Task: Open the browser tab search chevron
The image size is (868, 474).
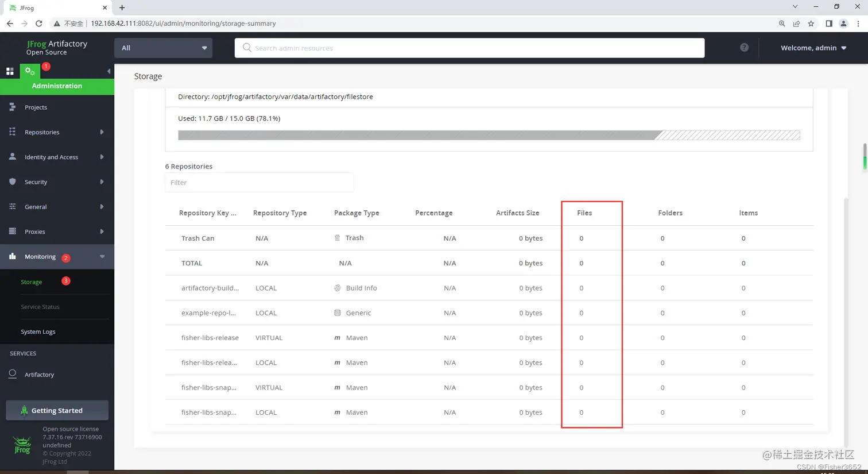Action: [x=795, y=7]
